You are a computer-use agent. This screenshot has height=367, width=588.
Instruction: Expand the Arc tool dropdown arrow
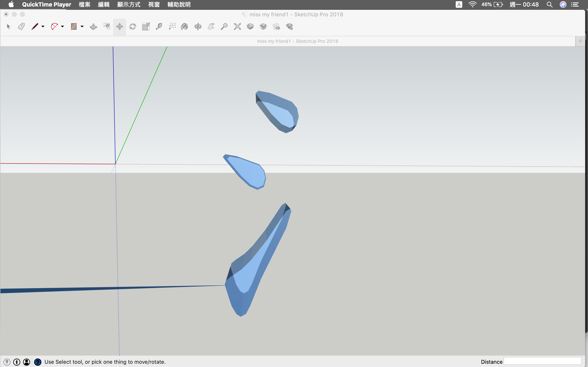point(62,27)
